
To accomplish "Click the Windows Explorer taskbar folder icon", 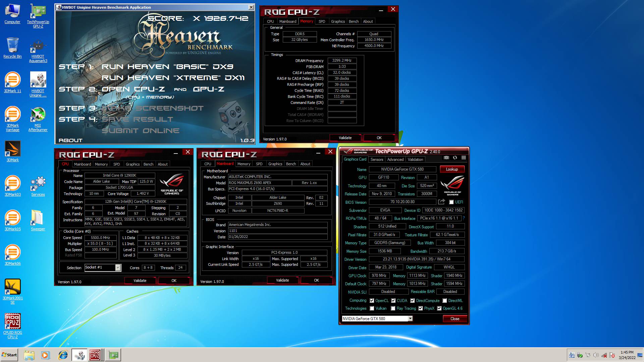I will [29, 355].
